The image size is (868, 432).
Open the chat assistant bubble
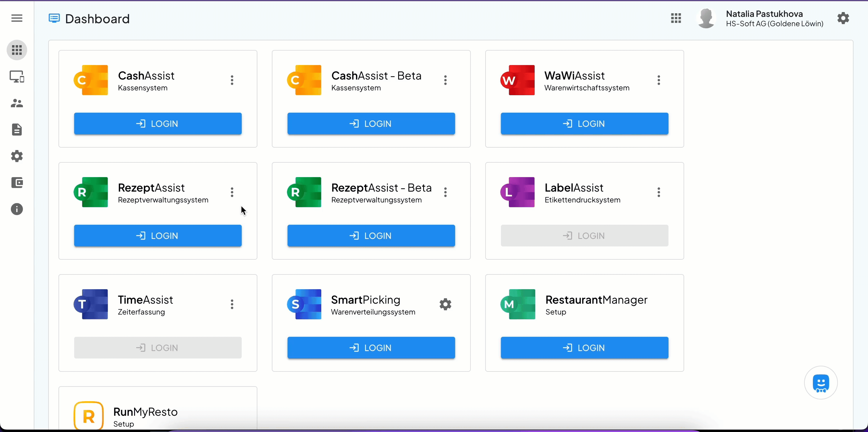pos(821,383)
